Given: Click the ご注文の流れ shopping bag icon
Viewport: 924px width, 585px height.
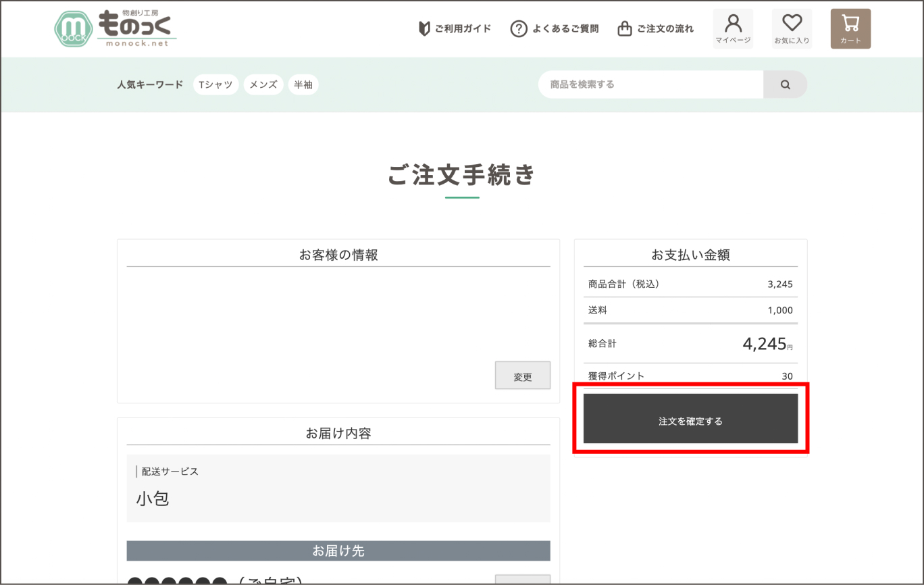Looking at the screenshot, I should coord(625,29).
